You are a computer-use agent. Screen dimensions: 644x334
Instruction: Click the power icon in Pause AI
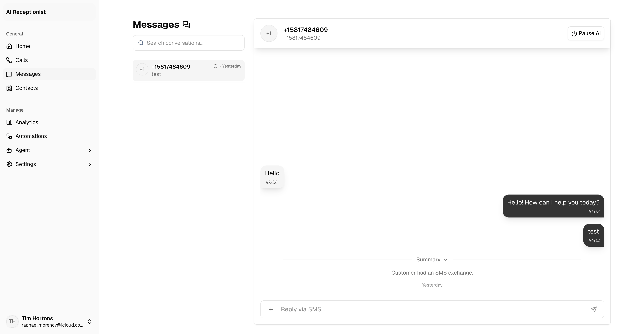point(574,34)
